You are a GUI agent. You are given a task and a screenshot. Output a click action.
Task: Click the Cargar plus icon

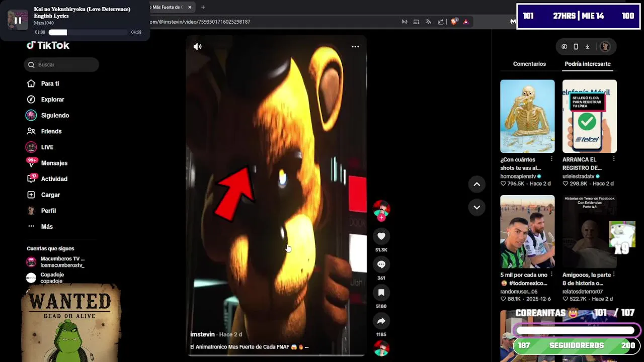(31, 195)
